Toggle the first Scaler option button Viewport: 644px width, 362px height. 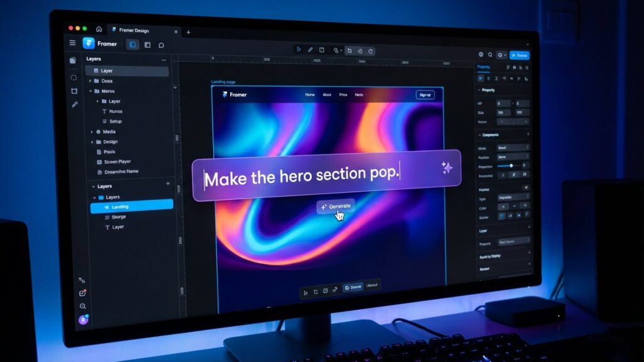click(501, 216)
